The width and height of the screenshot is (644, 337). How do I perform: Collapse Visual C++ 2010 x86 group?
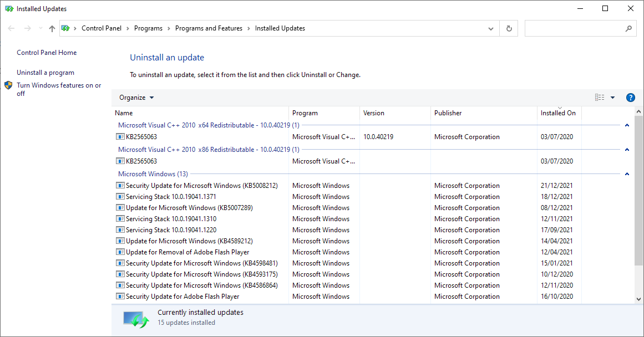pyautogui.click(x=627, y=150)
